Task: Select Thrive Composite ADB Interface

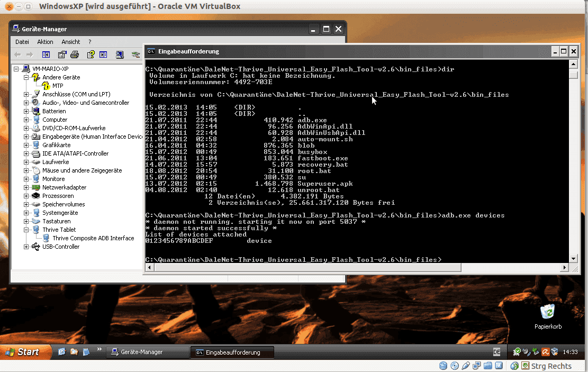Action: (93, 239)
